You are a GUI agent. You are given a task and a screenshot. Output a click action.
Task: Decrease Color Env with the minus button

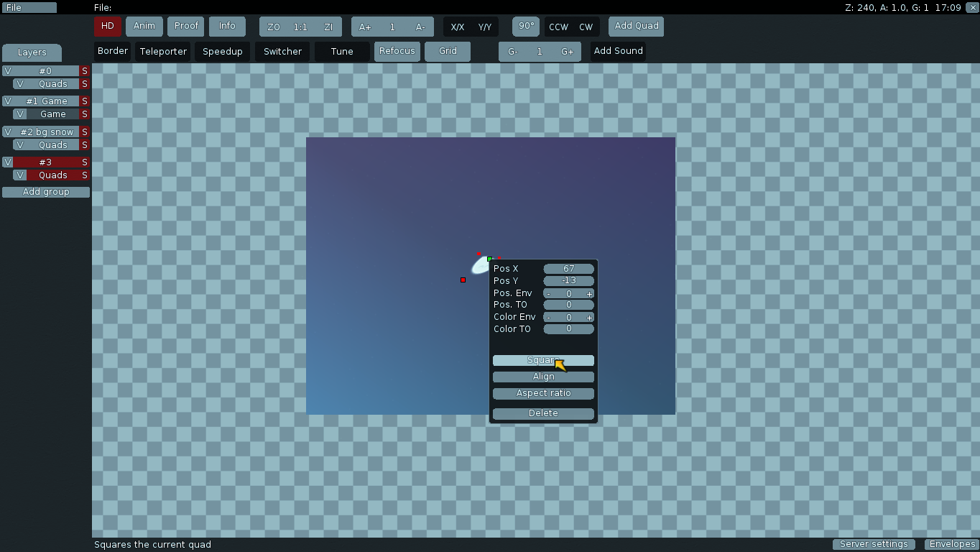[x=549, y=318]
